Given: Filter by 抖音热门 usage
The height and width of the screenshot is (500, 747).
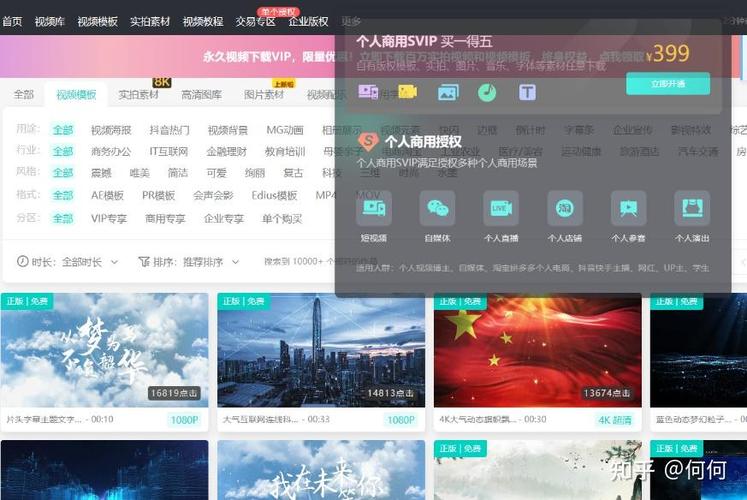Looking at the screenshot, I should (169, 130).
